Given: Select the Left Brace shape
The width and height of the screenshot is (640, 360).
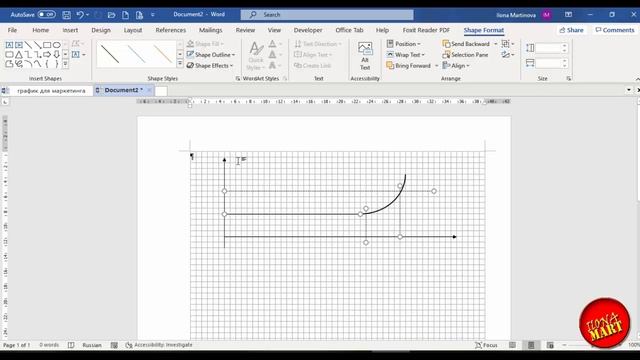Looking at the screenshot, I should [x=47, y=64].
